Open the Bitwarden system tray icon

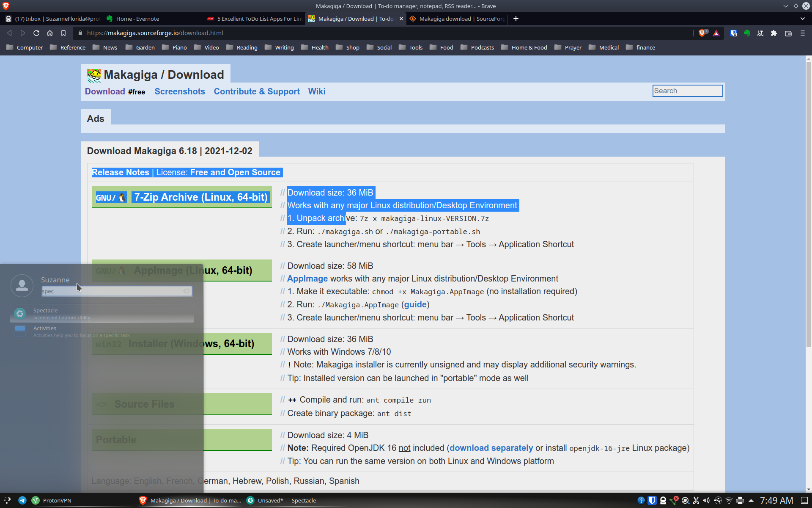click(652, 500)
